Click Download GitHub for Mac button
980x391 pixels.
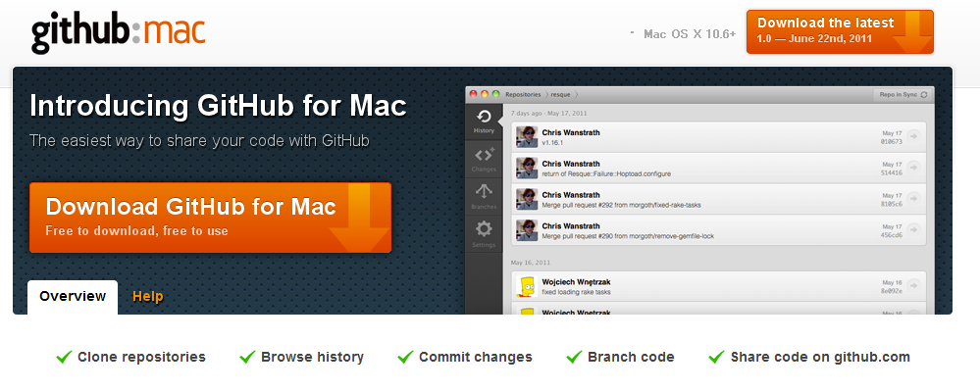210,218
